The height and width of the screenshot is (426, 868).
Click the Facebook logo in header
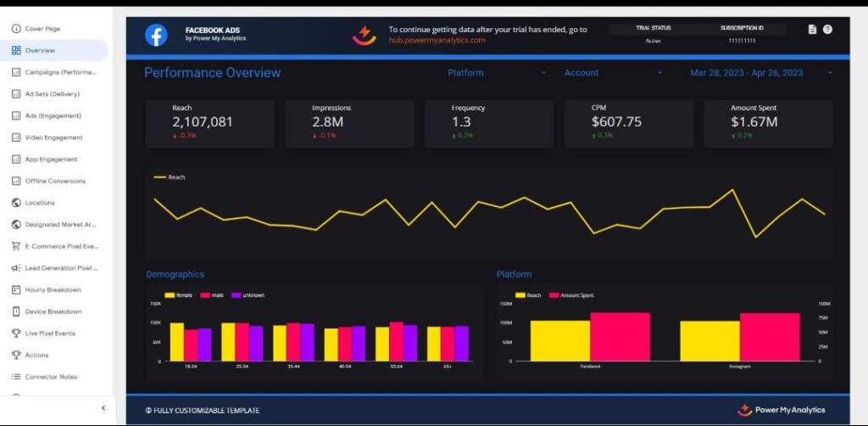[x=156, y=35]
